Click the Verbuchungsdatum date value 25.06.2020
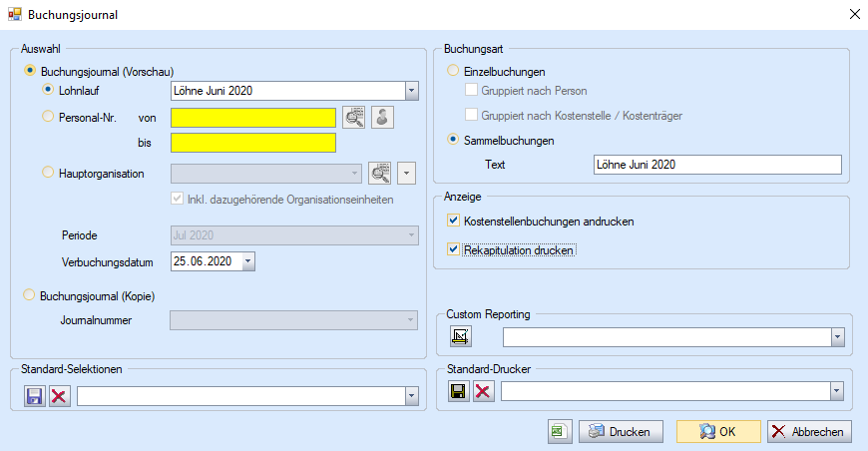 (x=203, y=261)
